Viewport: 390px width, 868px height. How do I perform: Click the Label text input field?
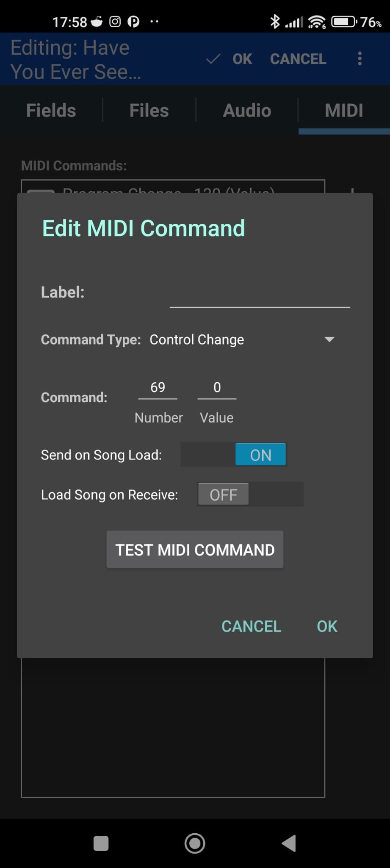(260, 295)
